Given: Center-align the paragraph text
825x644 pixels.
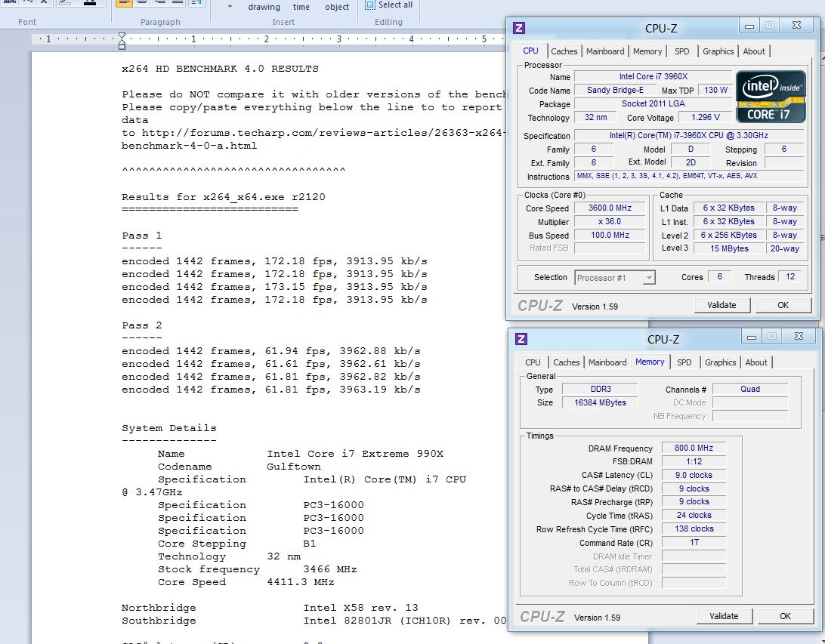Looking at the screenshot, I should [x=141, y=2].
